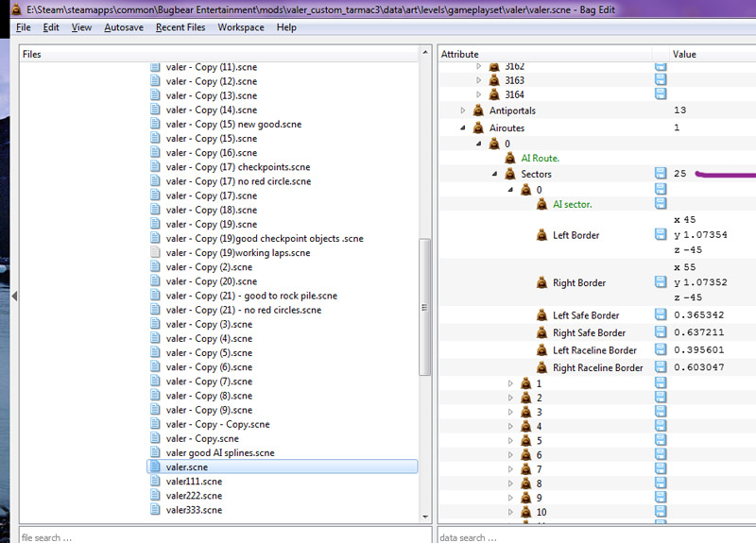Open the Workspace menu

point(241,27)
